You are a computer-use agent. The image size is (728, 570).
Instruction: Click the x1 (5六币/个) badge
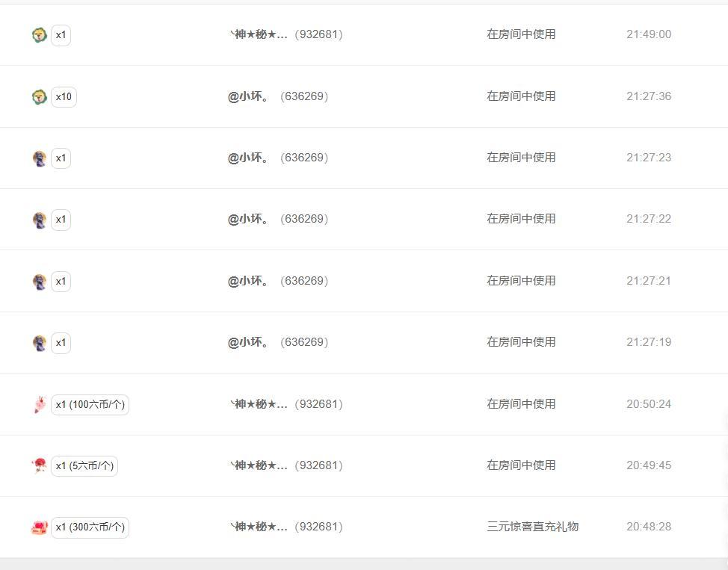point(84,466)
